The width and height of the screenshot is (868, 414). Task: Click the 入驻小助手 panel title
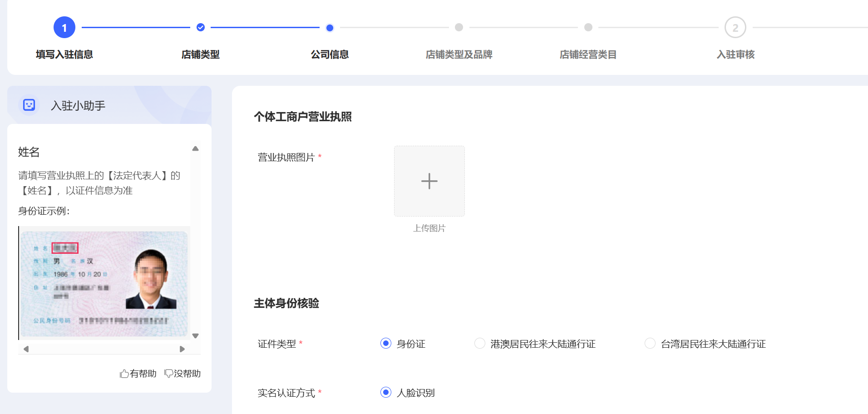78,106
